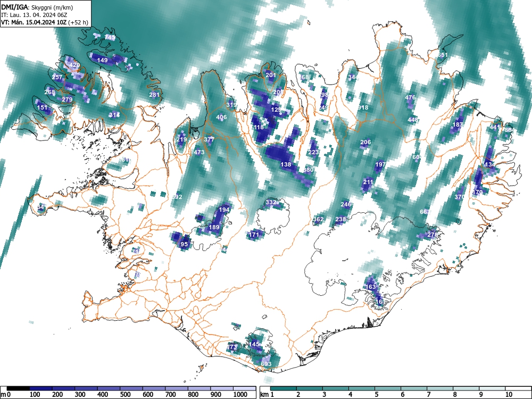This screenshot has width=532, height=399.
Task: Click the 151 value on the map
Action: point(42,107)
